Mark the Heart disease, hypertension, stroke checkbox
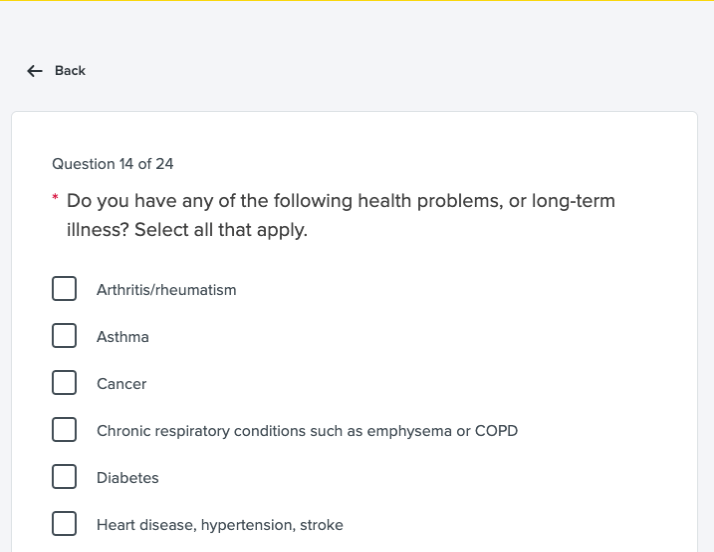 64,524
